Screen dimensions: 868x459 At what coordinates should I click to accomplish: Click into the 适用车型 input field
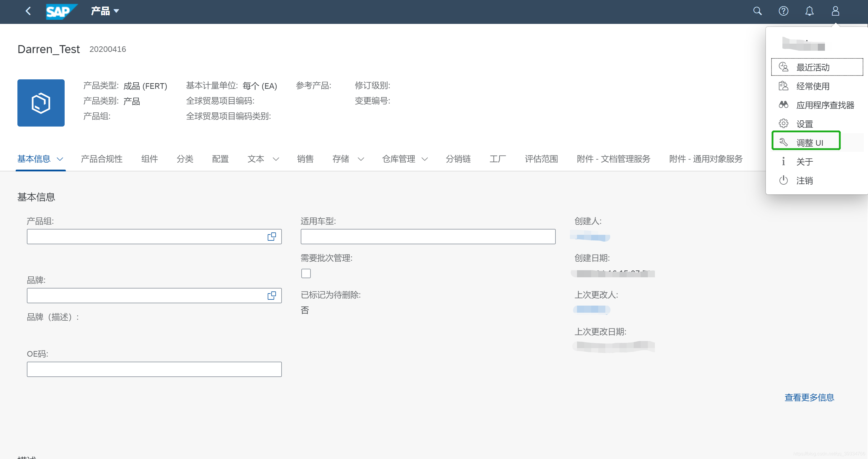coord(428,236)
